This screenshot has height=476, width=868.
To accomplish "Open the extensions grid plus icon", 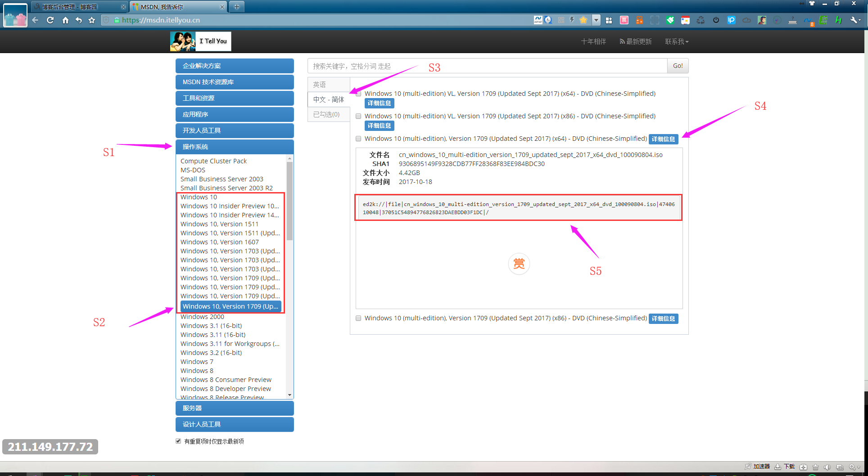I will click(609, 20).
